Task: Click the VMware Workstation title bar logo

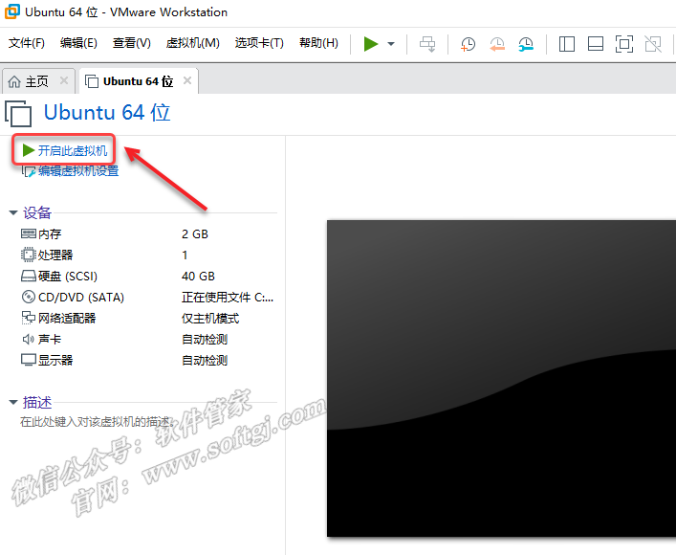Action: coord(12,12)
